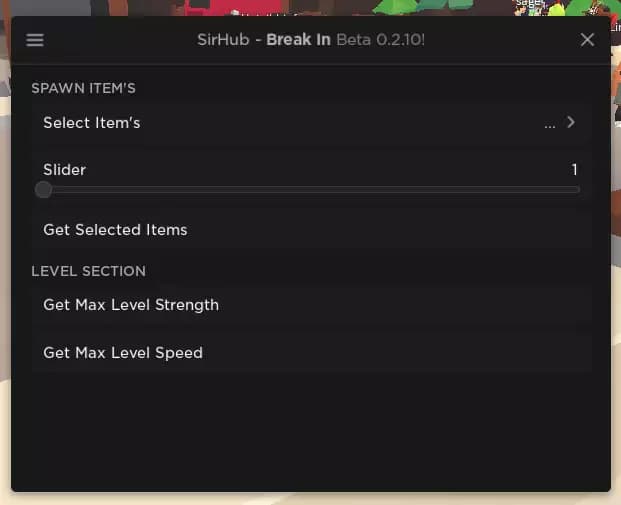
Task: Click the ellipsis value beside Select Item's
Action: pyautogui.click(x=549, y=126)
